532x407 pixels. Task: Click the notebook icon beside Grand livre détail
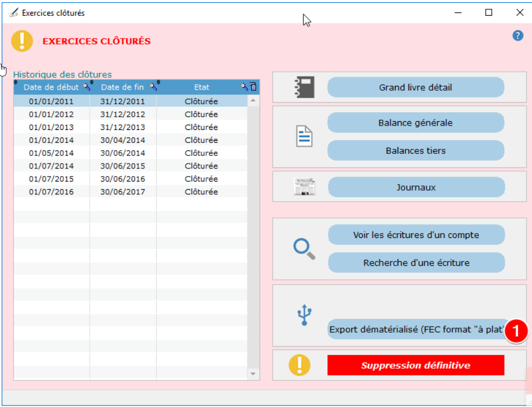pos(305,87)
